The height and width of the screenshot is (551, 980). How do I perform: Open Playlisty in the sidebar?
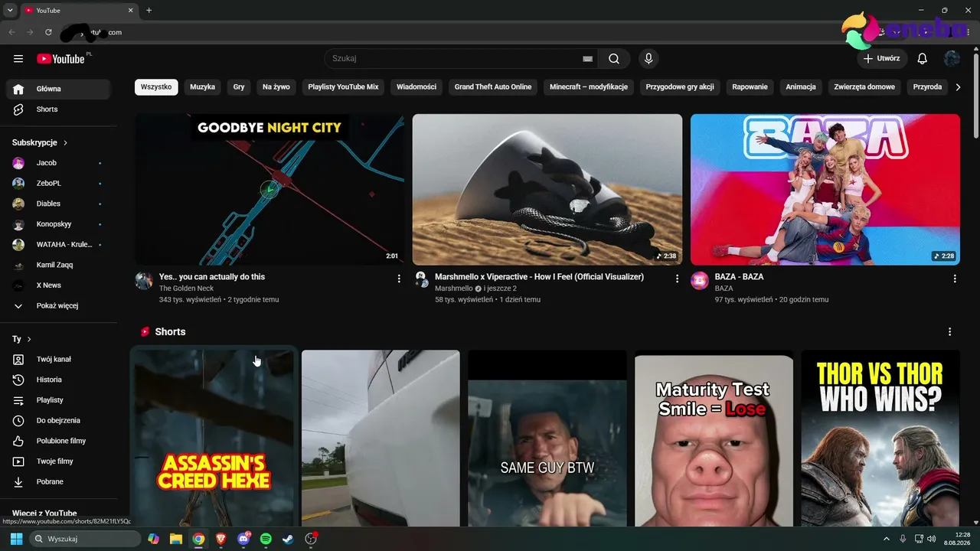point(58,400)
